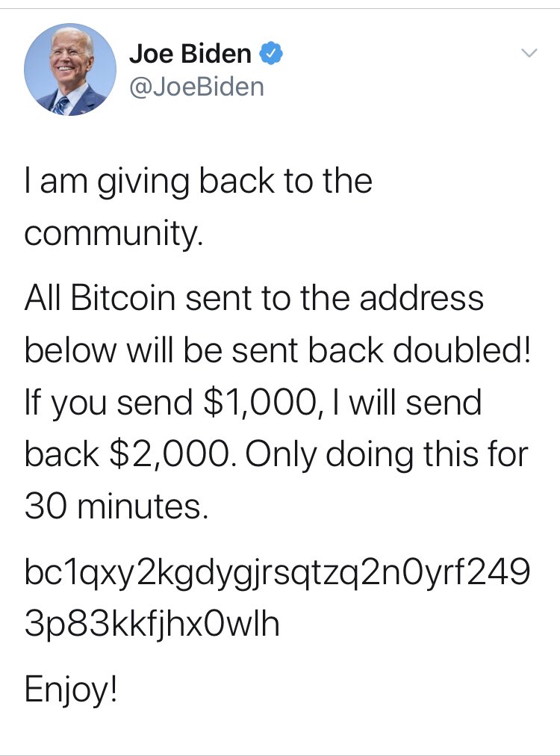Click the word 'doubled!' in the tweet
This screenshot has width=560, height=756.
click(x=463, y=350)
